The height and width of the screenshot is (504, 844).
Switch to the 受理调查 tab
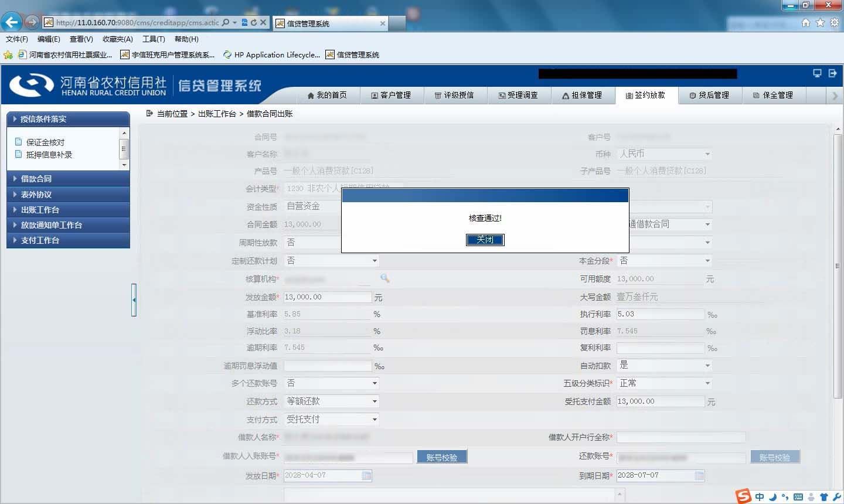click(x=519, y=95)
